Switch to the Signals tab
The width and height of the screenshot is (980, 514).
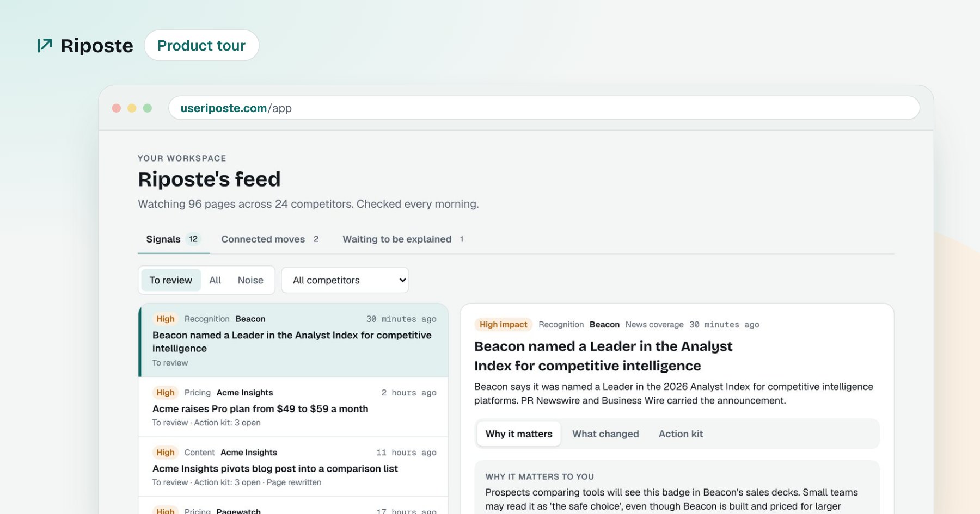(x=174, y=239)
